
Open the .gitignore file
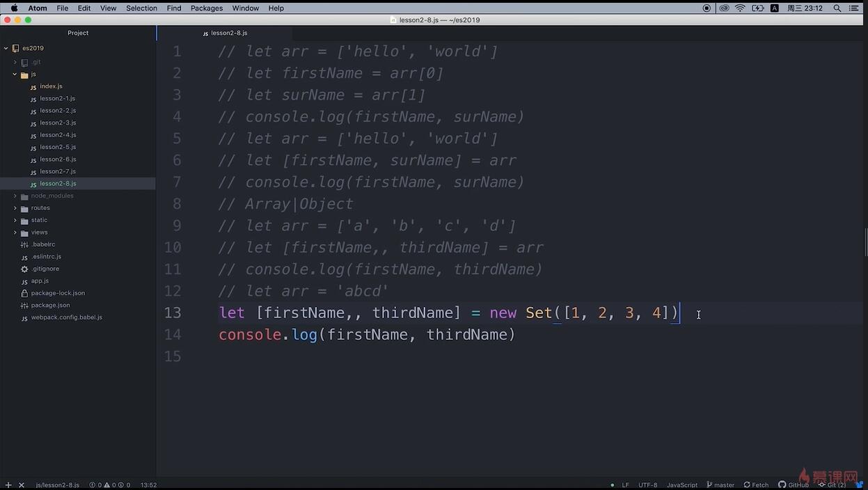tap(45, 269)
